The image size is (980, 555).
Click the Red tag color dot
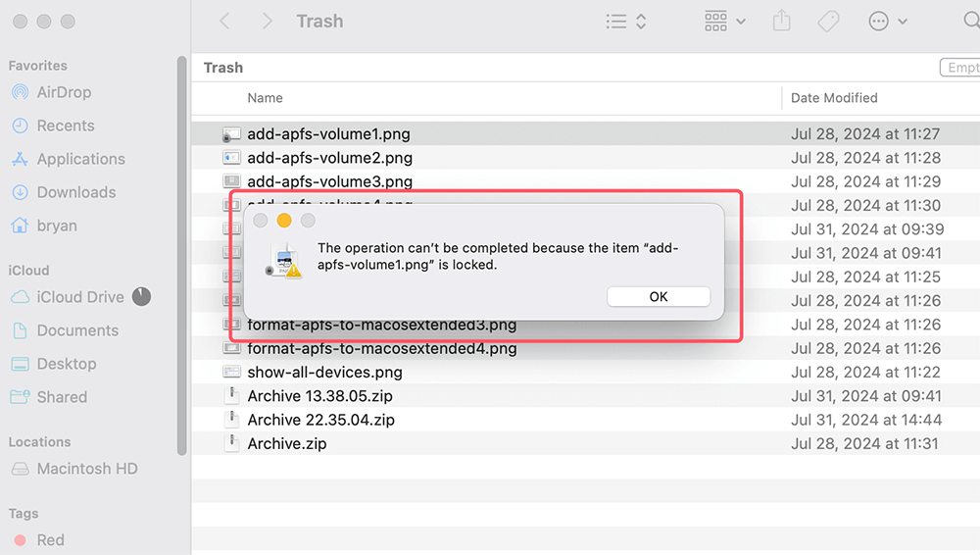[x=20, y=540]
